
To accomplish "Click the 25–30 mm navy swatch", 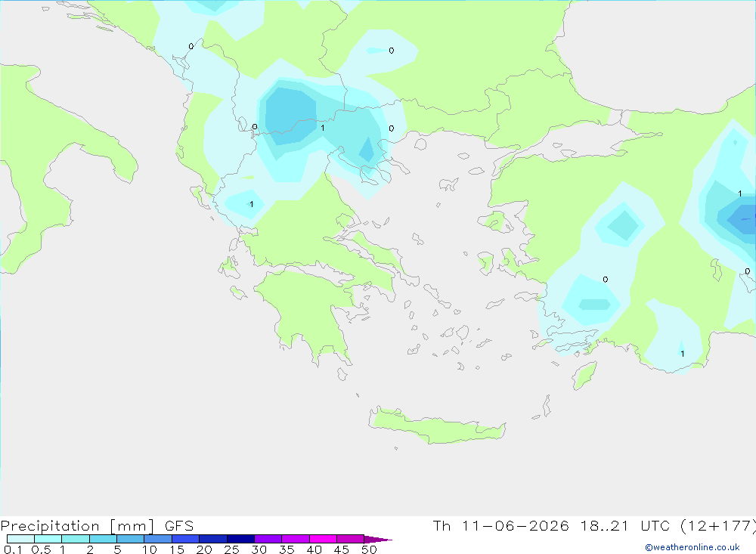I will [x=240, y=539].
